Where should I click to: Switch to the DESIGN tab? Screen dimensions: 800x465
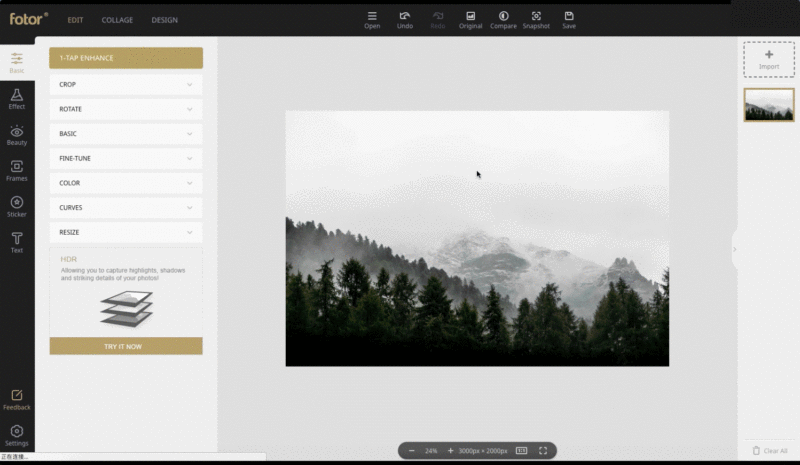click(x=164, y=20)
